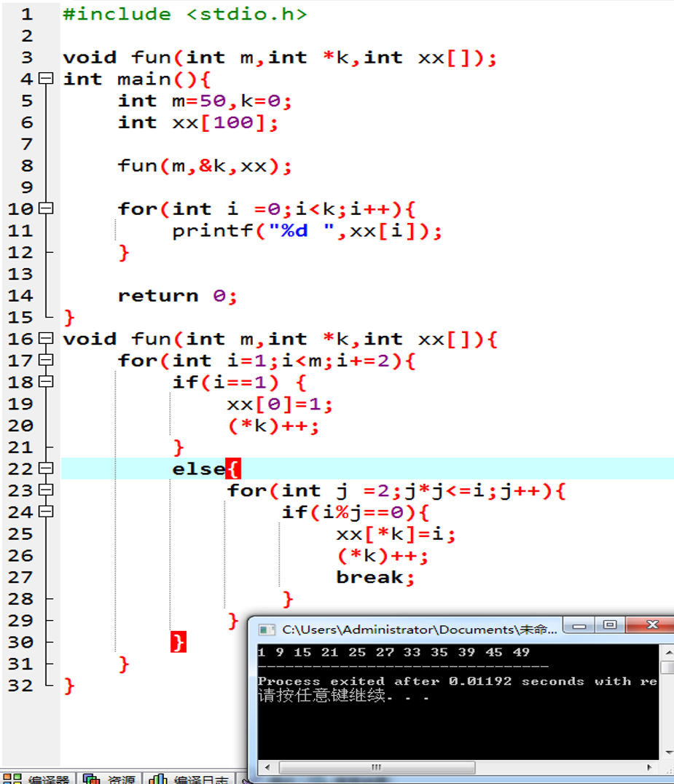This screenshot has width=674, height=784.
Task: Click line number 27 in the gutter
Action: click(x=20, y=577)
